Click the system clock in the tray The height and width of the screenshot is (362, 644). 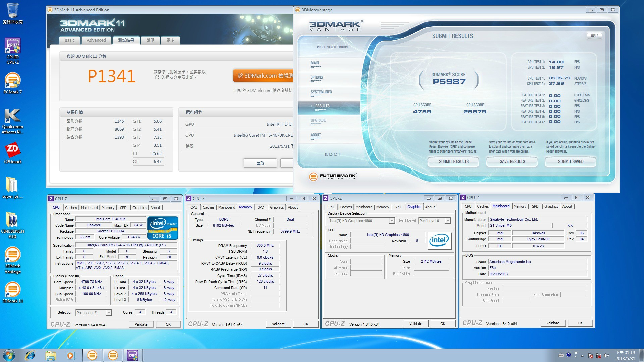coord(625,355)
